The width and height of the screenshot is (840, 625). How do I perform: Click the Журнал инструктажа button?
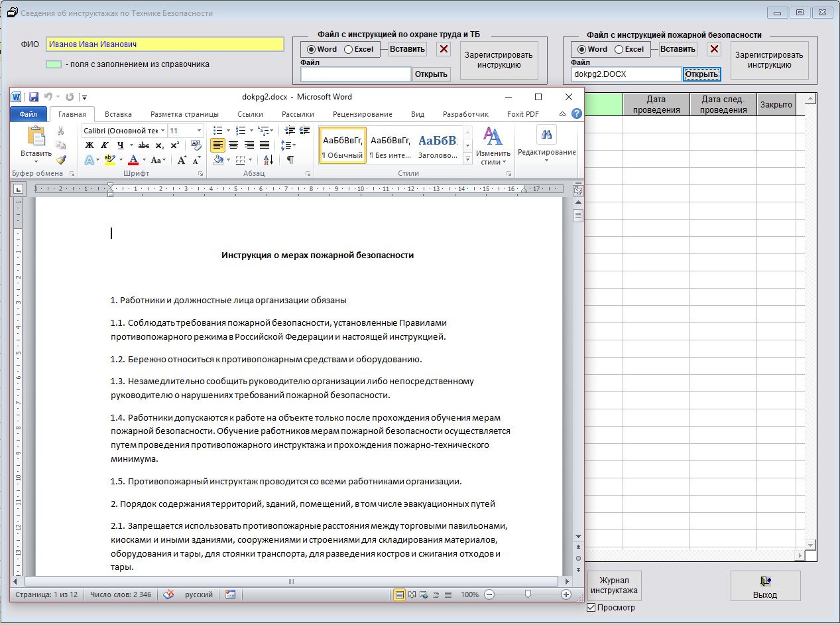click(x=614, y=586)
